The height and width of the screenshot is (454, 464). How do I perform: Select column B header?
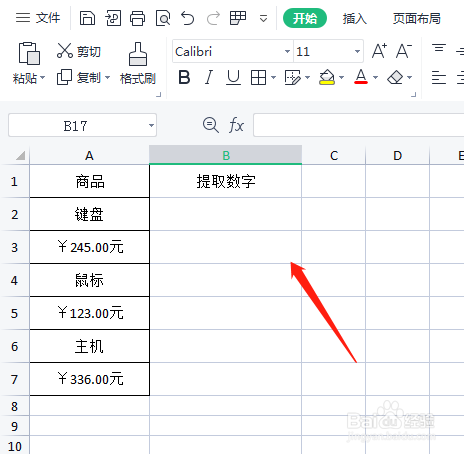point(226,155)
